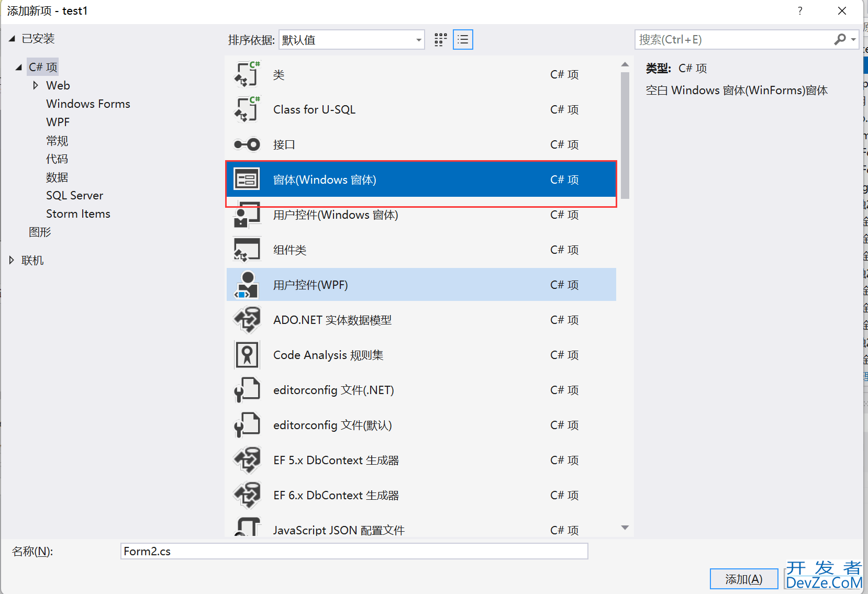Close the 添加新项 dialog
Screen dimensions: 868x594
(842, 11)
